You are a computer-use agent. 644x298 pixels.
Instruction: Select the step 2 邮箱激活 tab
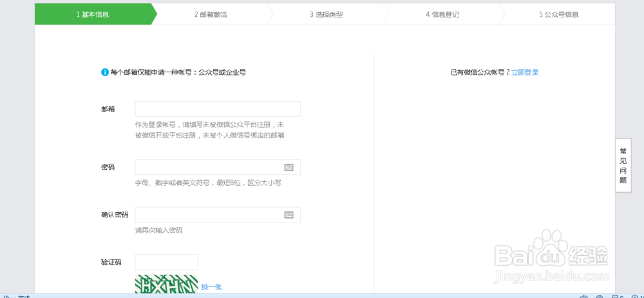click(211, 14)
